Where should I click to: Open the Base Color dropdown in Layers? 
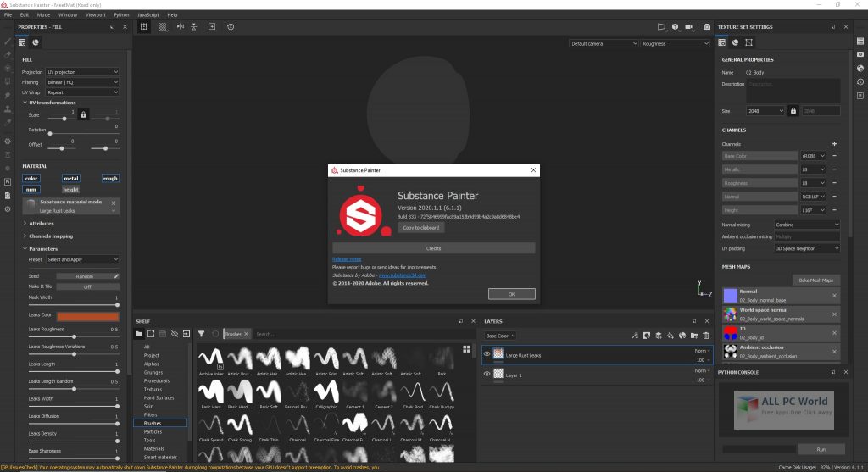point(500,336)
